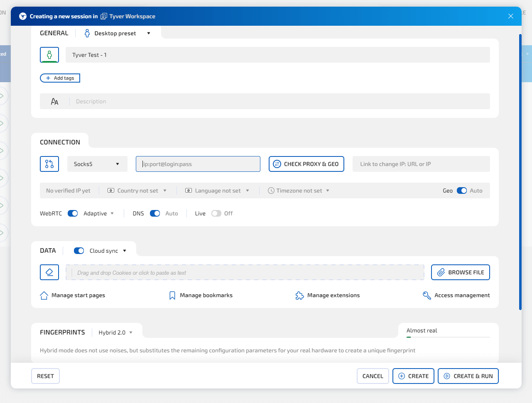Select the GENERAL section tab
The image size is (532, 403).
tap(54, 33)
